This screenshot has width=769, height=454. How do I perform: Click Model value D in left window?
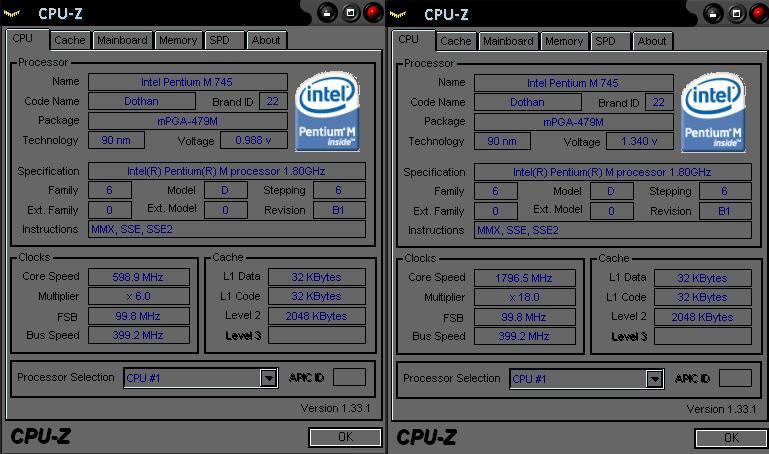point(226,190)
